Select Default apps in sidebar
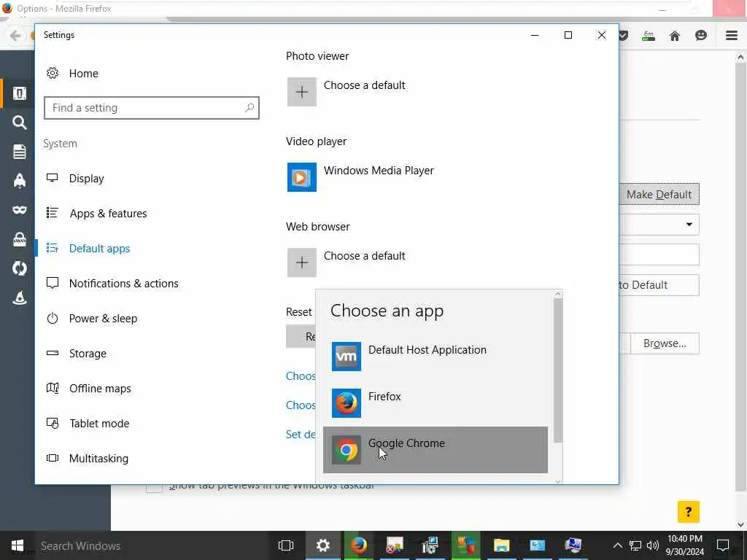Image resolution: width=747 pixels, height=560 pixels. (x=99, y=249)
